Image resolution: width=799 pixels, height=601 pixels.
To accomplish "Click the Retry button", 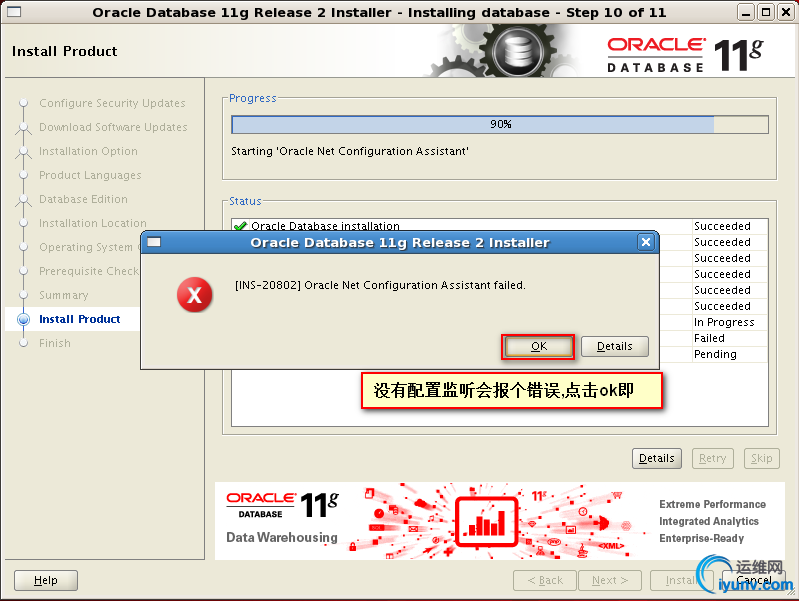I will (712, 458).
